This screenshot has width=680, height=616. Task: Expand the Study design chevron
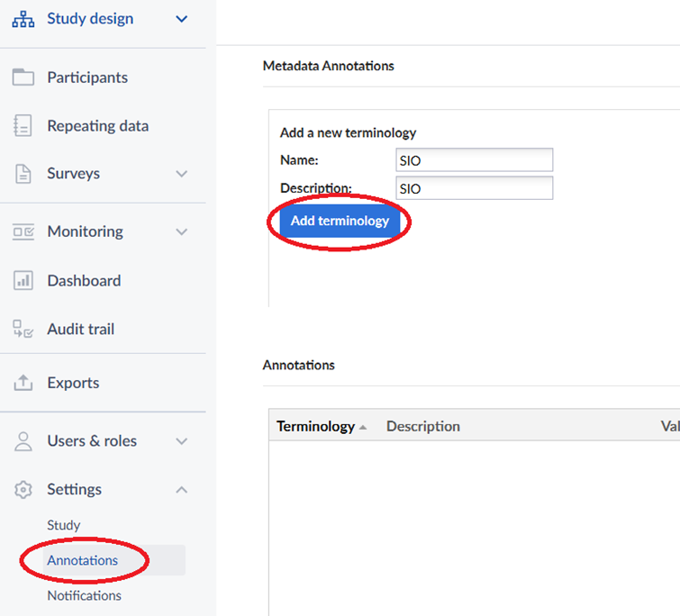(182, 19)
